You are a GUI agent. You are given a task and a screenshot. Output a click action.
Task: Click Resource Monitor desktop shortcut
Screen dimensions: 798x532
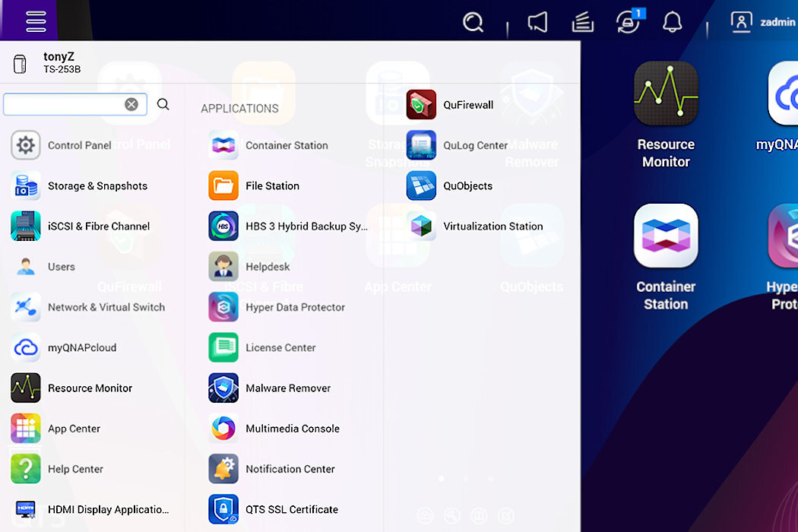666,115
